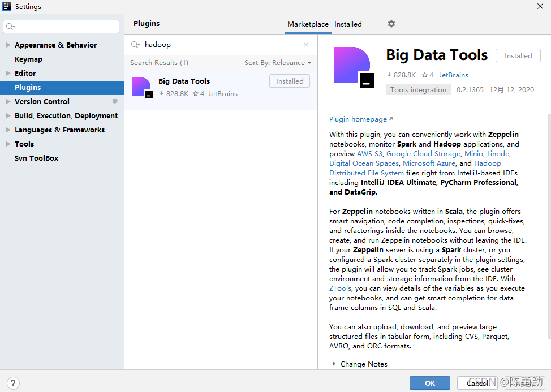Expand Build, Execution, Deployment node
Image resolution: width=551 pixels, height=392 pixels.
(x=8, y=115)
